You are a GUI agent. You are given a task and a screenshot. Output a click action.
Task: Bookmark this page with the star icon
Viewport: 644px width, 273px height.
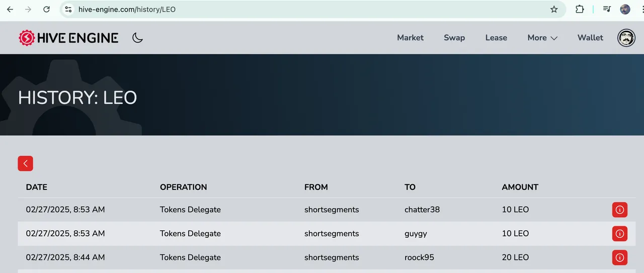[x=554, y=9]
